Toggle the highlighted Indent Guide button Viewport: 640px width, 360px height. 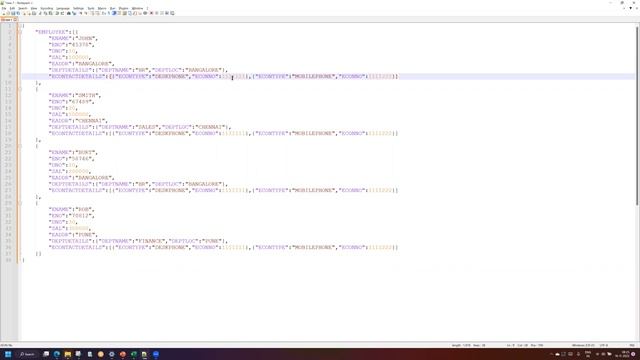coord(114,13)
